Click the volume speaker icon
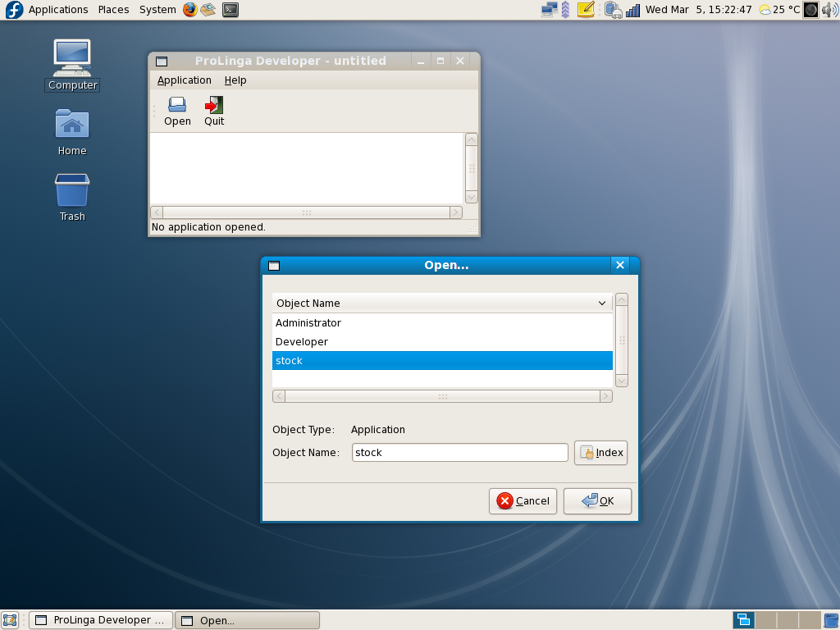 click(x=830, y=10)
